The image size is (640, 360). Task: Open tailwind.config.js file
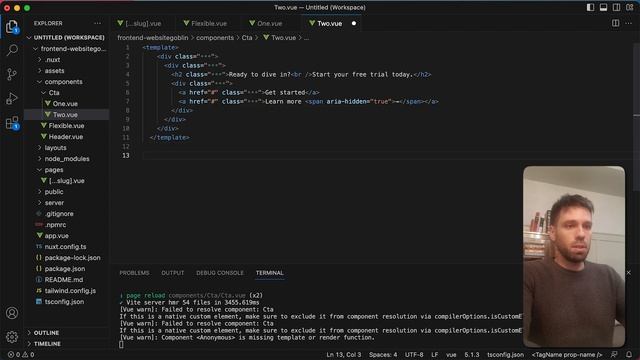[66, 291]
